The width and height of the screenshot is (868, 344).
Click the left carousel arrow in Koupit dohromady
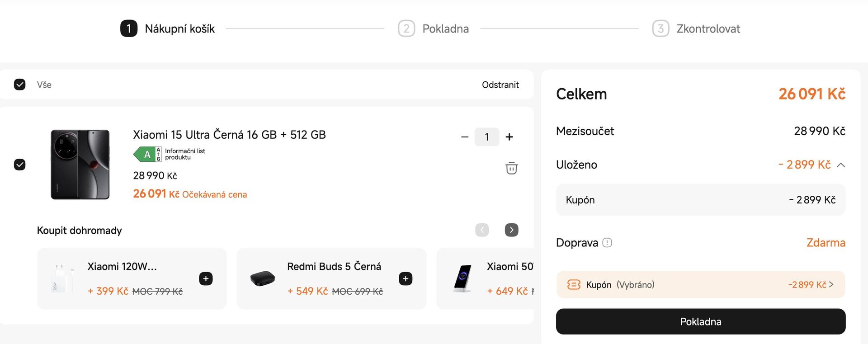(481, 230)
